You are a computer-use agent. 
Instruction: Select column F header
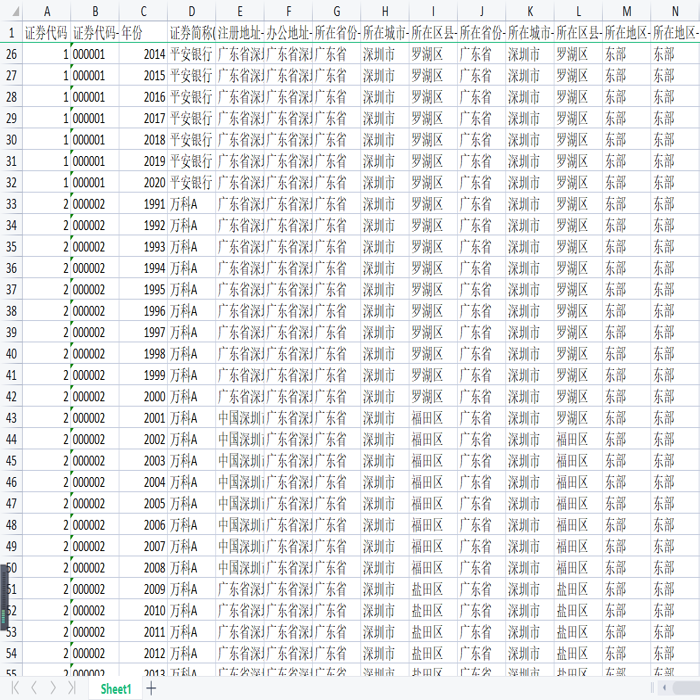(288, 12)
